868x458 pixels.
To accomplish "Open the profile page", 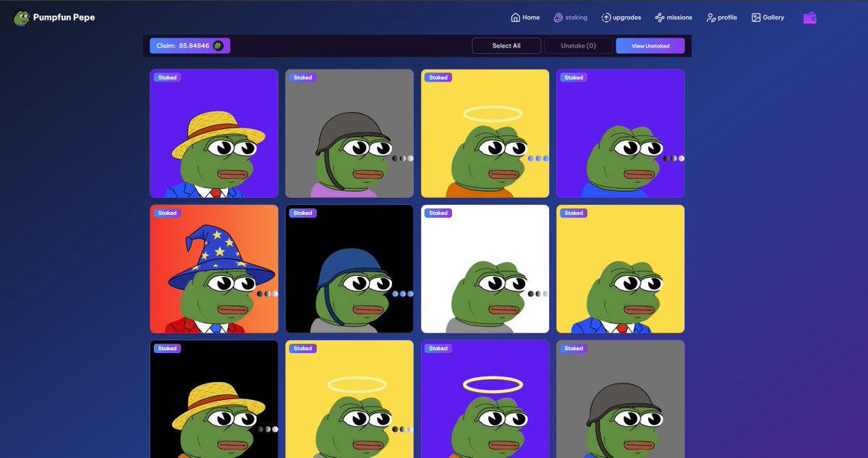I will click(722, 17).
